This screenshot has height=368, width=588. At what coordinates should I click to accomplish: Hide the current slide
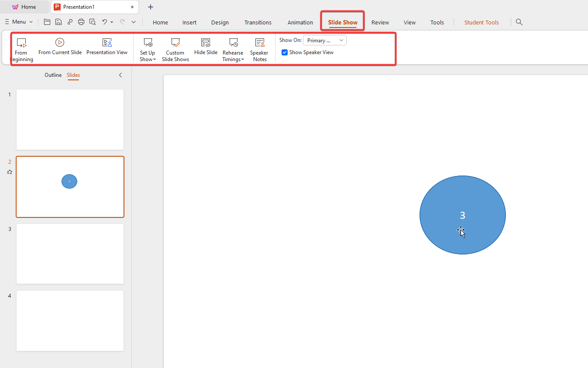(205, 48)
